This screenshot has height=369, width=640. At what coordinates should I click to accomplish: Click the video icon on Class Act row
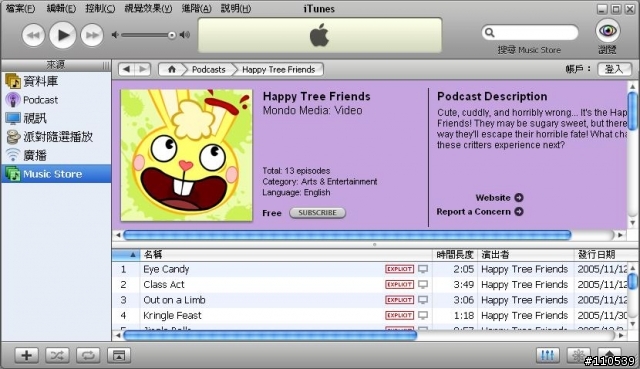tap(423, 285)
